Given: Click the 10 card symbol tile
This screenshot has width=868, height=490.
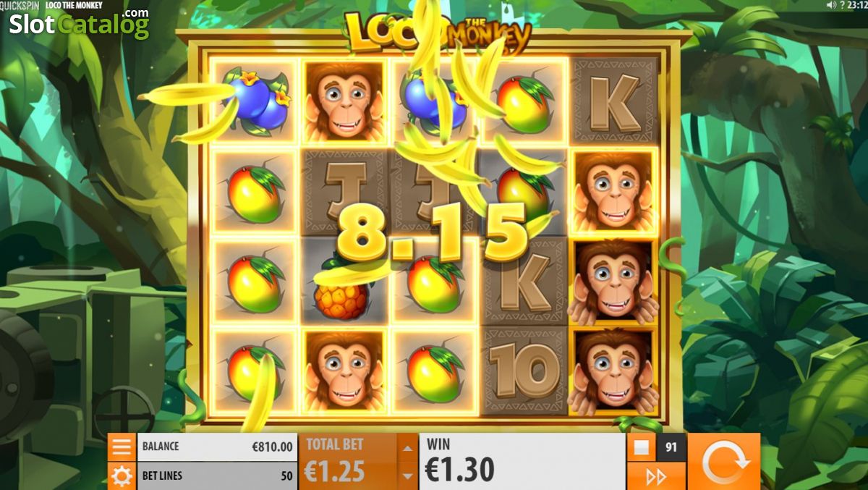Looking at the screenshot, I should click(524, 371).
